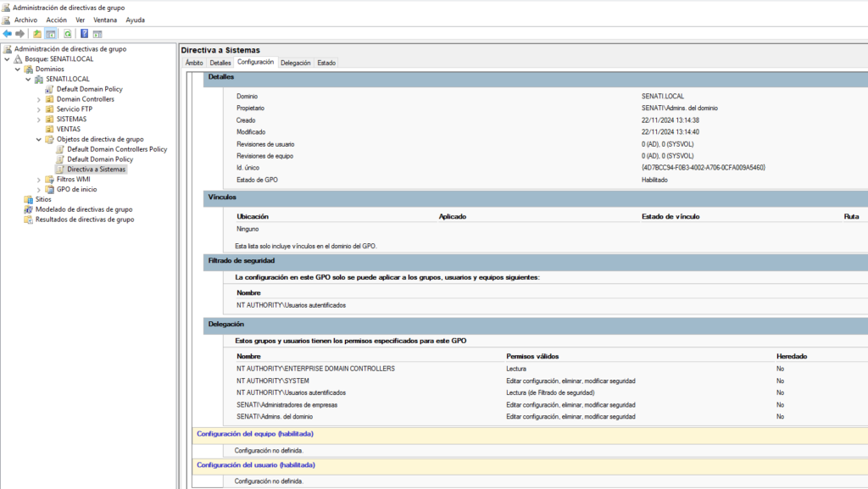Open help with the blue question-mark icon
Screen dimensions: 868x489
point(84,34)
